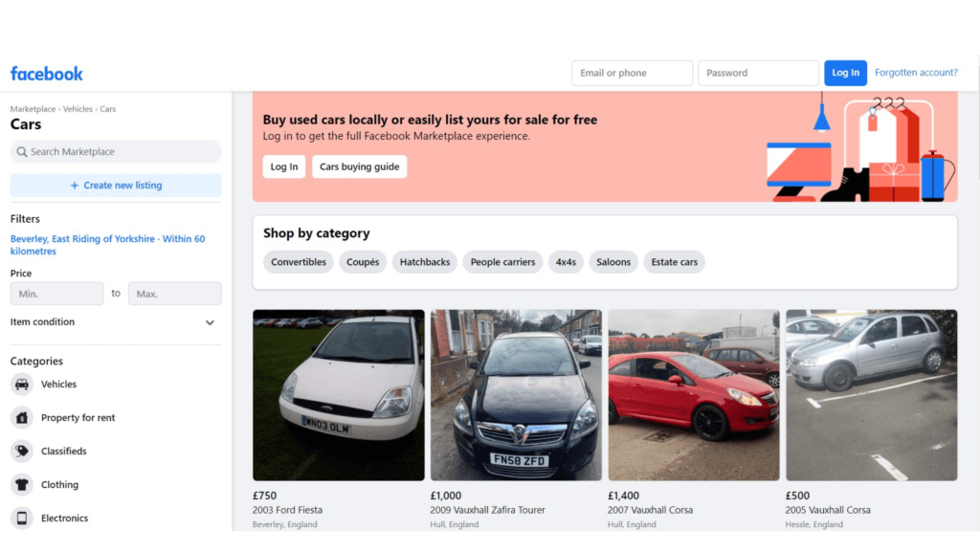Click the blue Log In button in header

click(845, 73)
